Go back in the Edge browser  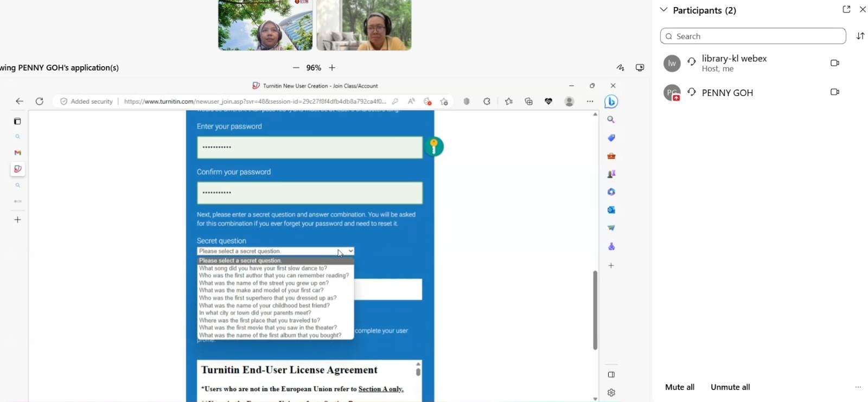point(20,101)
